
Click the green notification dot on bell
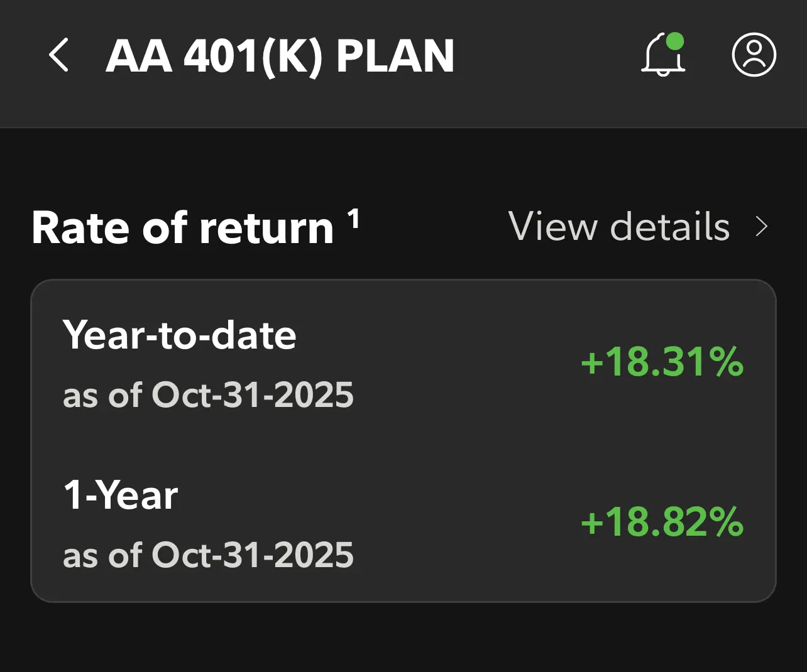674,41
